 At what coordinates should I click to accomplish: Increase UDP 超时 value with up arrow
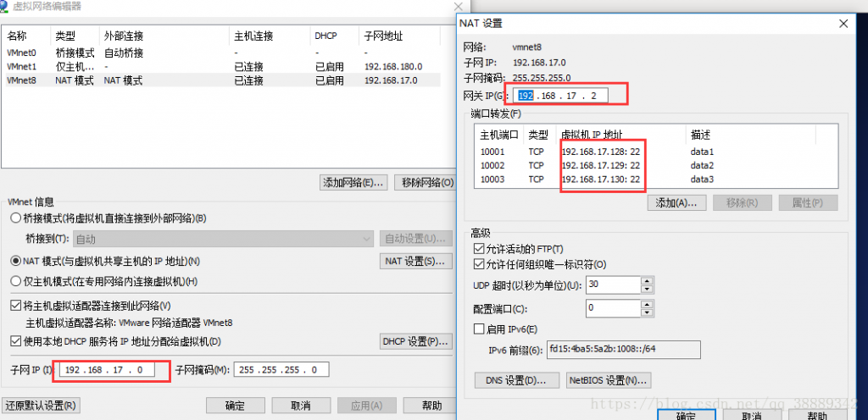pyautogui.click(x=648, y=281)
